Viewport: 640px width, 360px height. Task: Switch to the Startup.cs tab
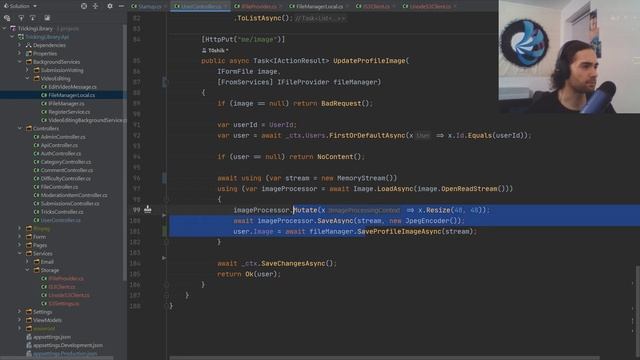pos(147,7)
